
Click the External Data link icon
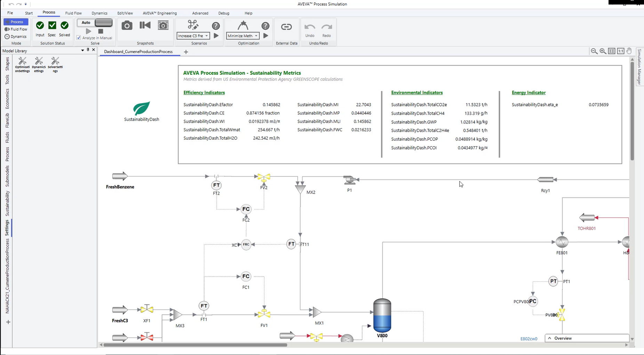(286, 27)
